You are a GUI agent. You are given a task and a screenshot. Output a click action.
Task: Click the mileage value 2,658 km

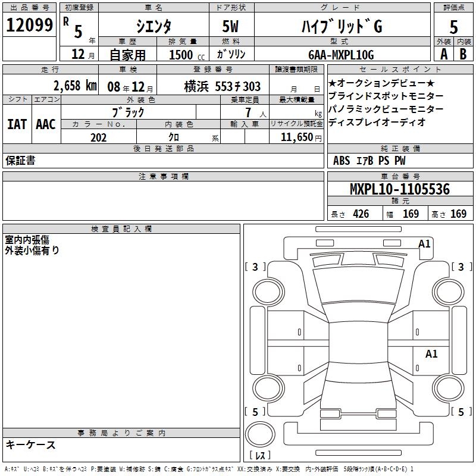tap(74, 86)
